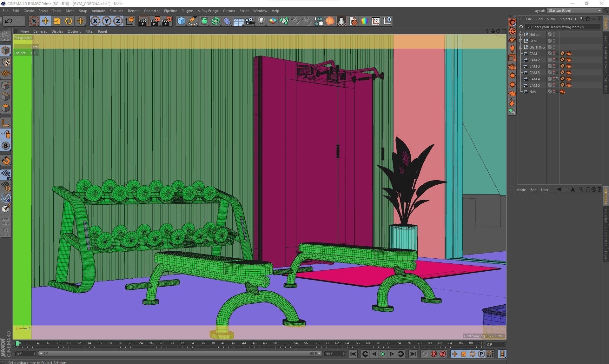Toggle Enable Snap magnet

tap(6, 161)
